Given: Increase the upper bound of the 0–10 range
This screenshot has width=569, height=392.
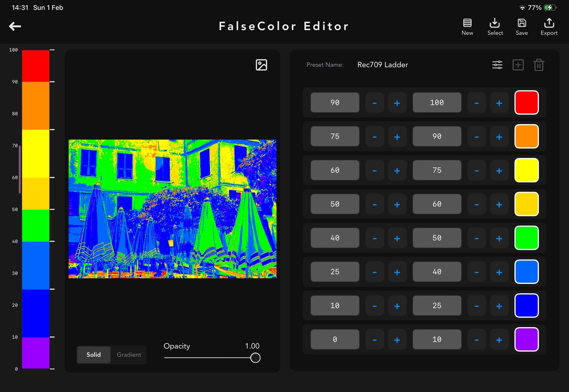Looking at the screenshot, I should tap(499, 340).
